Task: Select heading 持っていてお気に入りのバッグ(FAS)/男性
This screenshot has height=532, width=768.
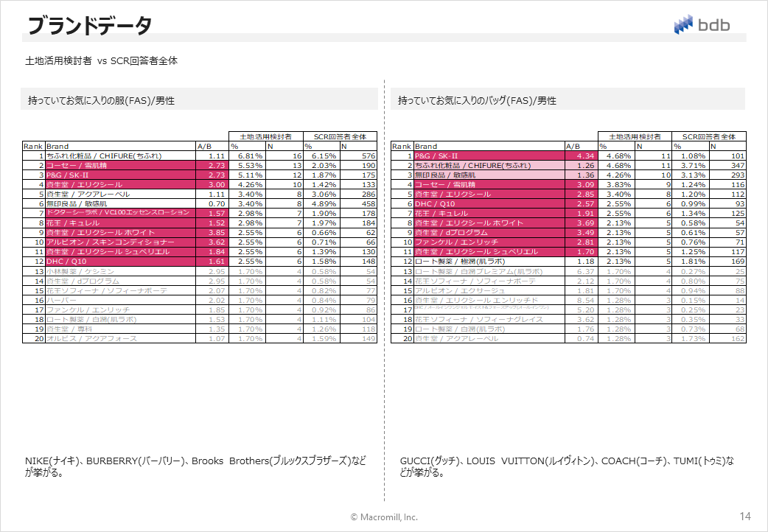Action: (477, 100)
